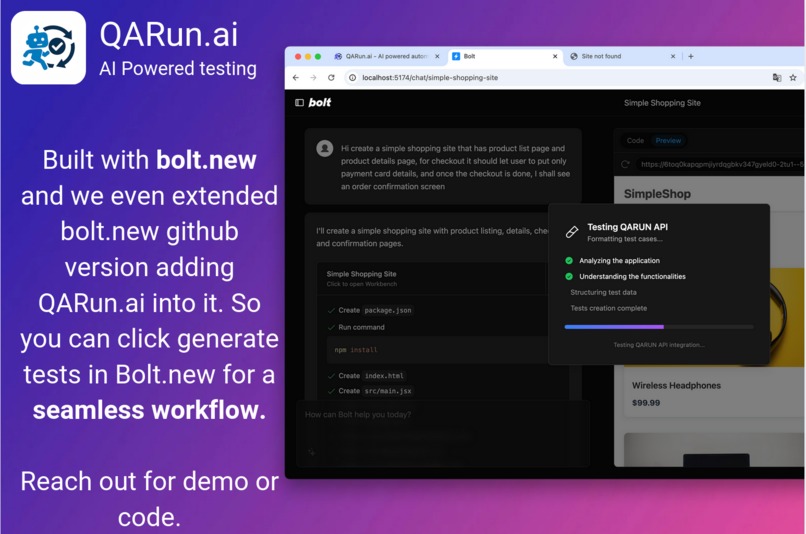Click the bolt logo
The width and height of the screenshot is (806, 534).
point(320,102)
